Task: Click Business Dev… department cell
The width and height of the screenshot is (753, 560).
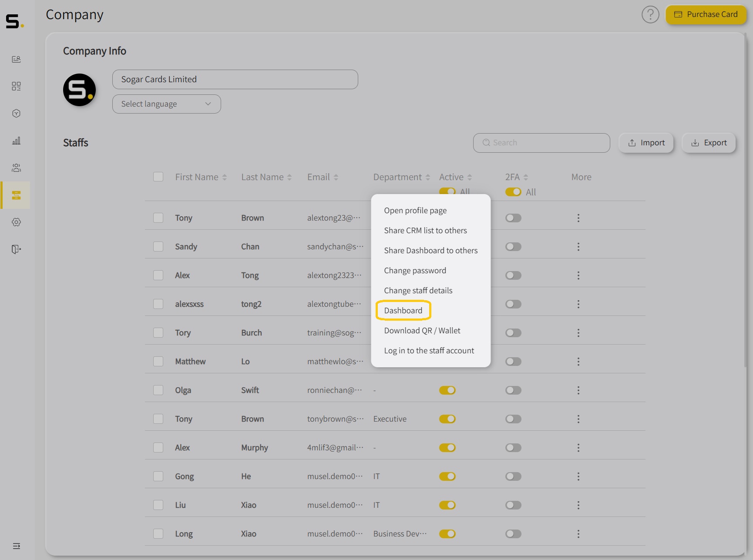Action: click(x=400, y=534)
